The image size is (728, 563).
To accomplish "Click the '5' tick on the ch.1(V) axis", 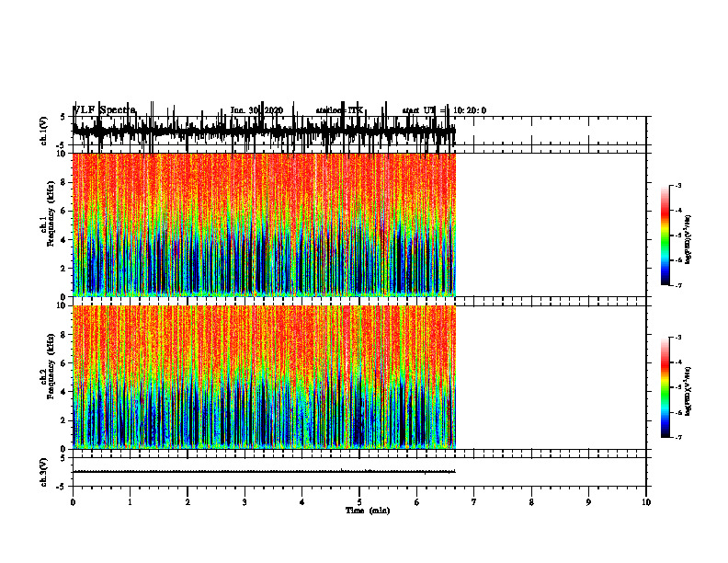I will tap(63, 117).
